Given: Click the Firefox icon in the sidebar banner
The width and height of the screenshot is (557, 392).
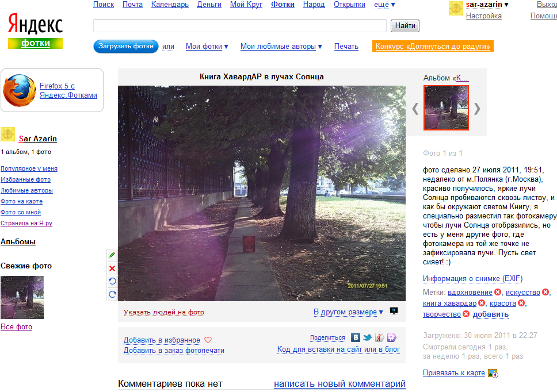Looking at the screenshot, I should click(20, 90).
